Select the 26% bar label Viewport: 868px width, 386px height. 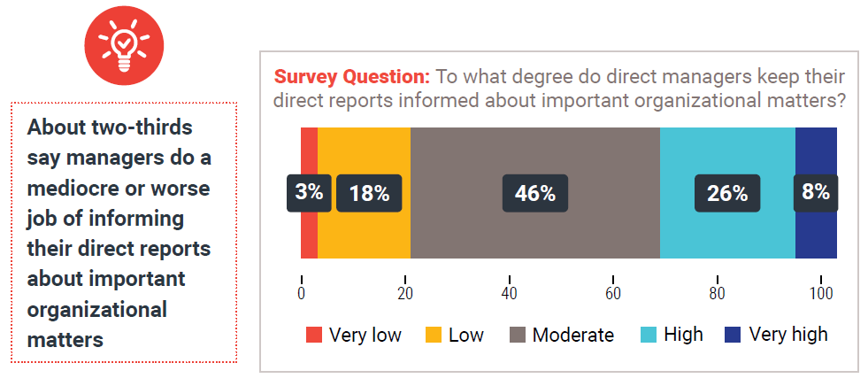click(x=727, y=193)
